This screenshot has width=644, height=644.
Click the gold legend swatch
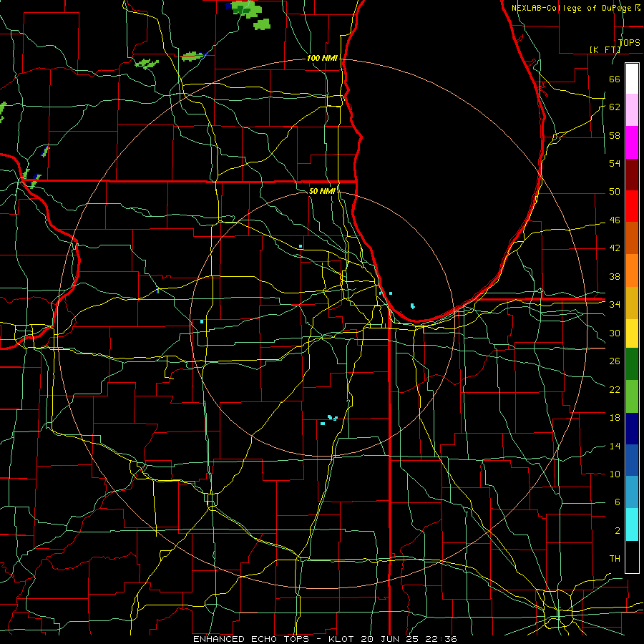632,303
